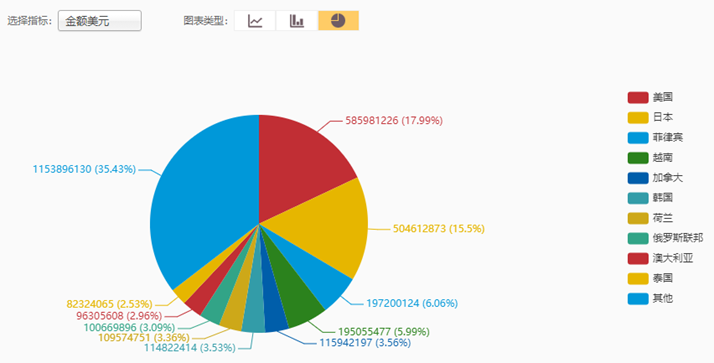Open the 金额美元 indicator dropdown

pos(100,21)
